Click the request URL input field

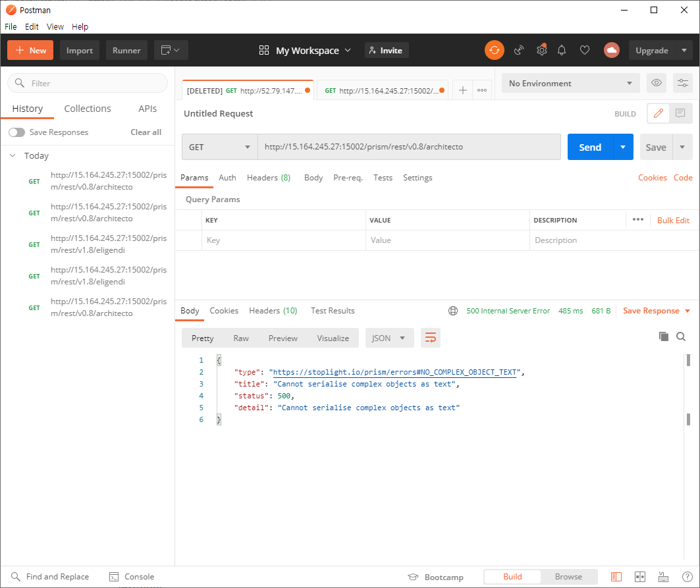point(409,147)
